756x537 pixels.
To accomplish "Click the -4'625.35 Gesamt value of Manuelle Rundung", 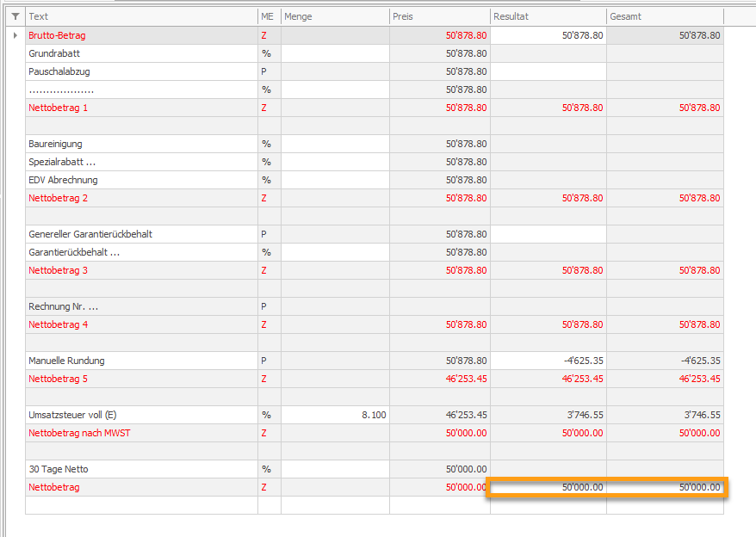I will click(x=665, y=361).
